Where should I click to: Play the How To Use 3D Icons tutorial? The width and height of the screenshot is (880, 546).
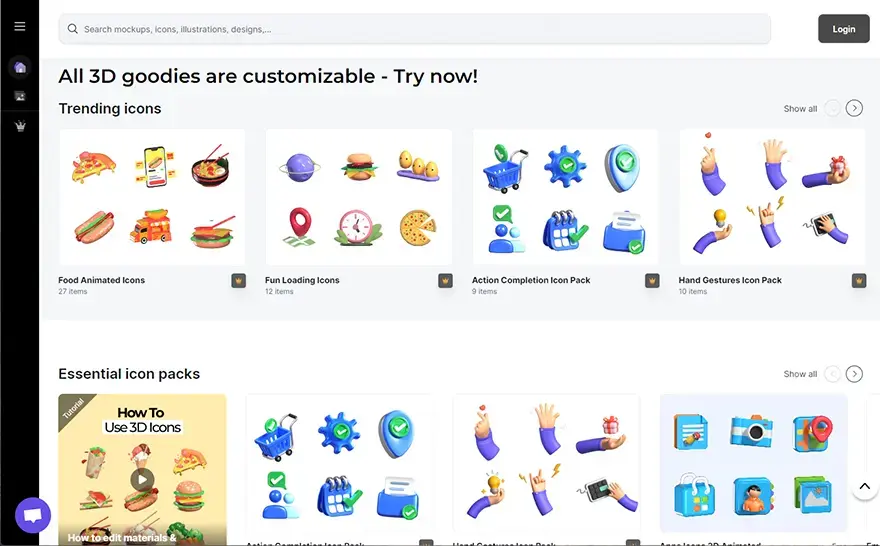142,480
